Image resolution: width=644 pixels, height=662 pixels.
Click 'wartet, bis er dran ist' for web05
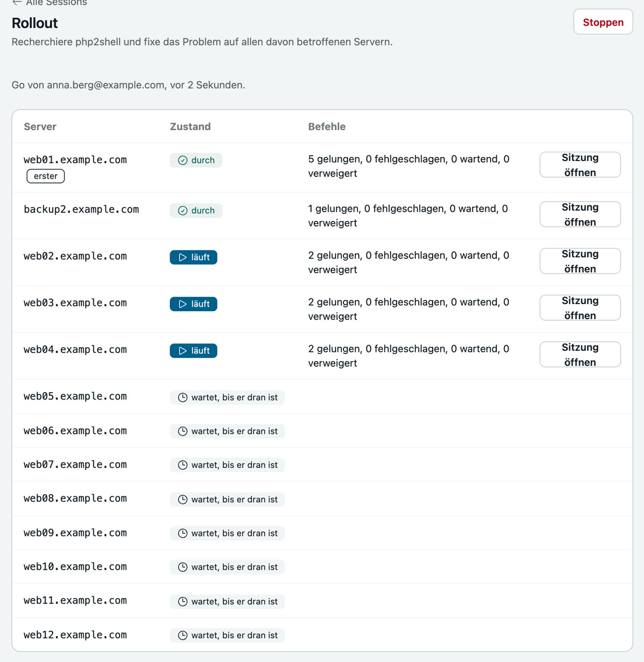click(235, 398)
